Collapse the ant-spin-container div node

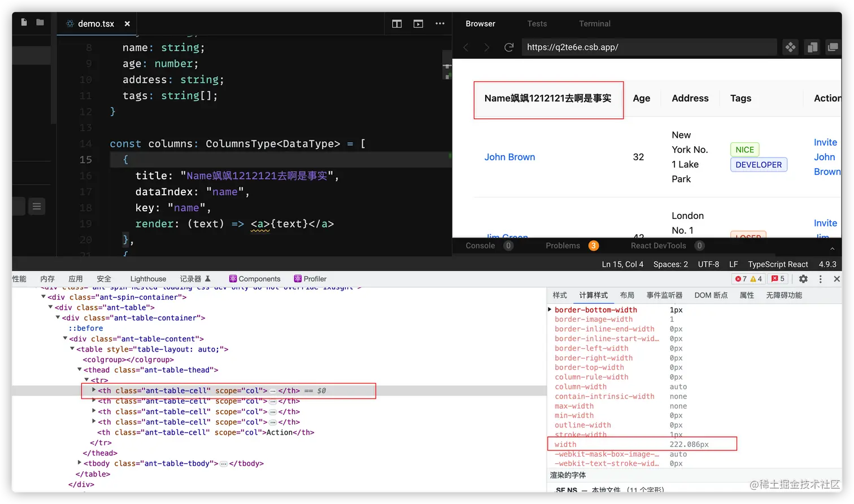pyautogui.click(x=43, y=297)
